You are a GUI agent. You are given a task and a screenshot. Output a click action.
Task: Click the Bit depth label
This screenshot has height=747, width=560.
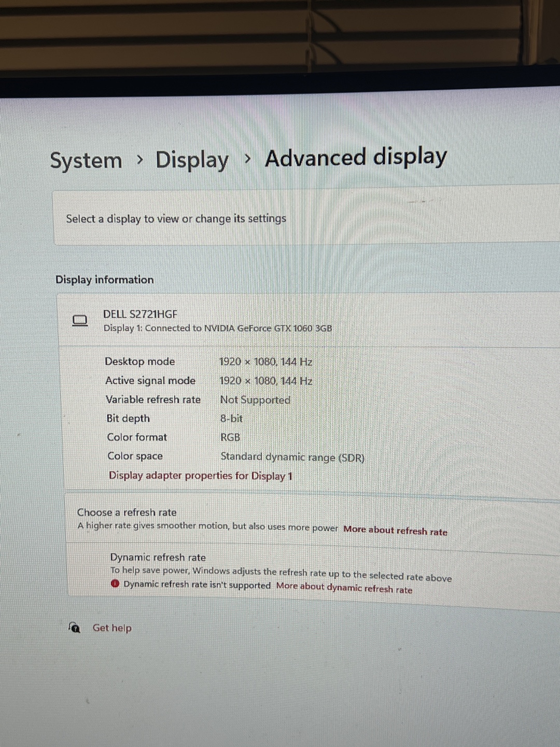tap(128, 418)
